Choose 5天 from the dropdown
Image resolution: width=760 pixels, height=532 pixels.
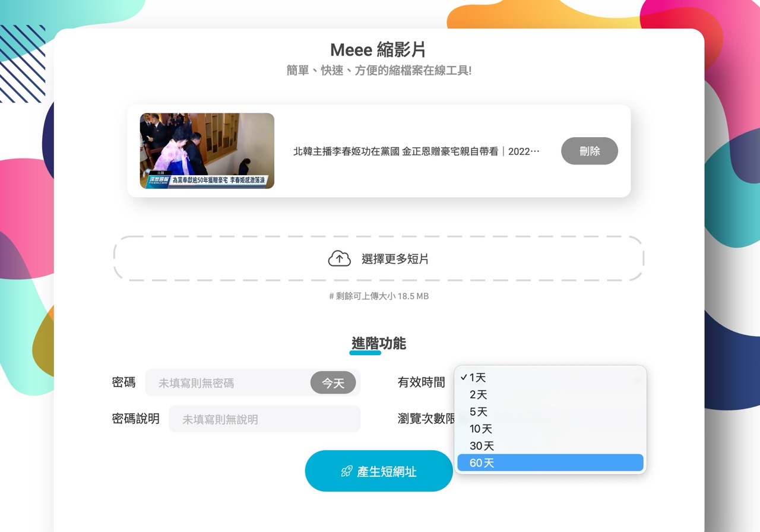click(479, 411)
